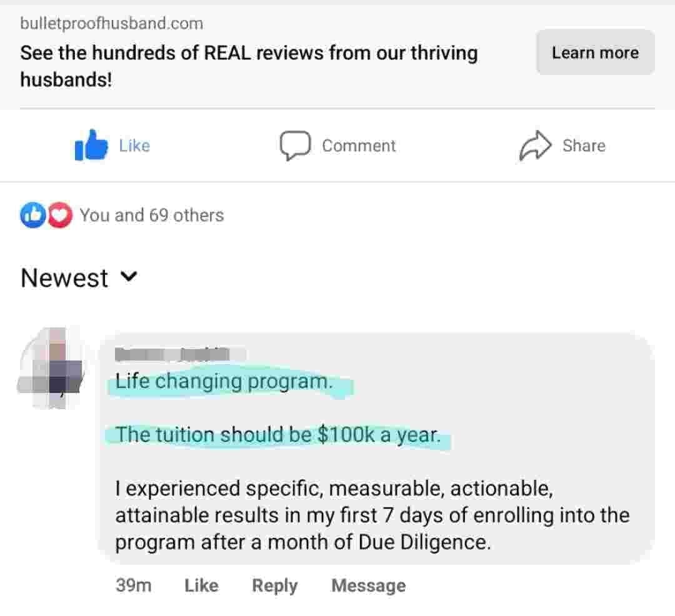Click the chevron next to Newest
This screenshot has height=616, width=675.
click(127, 277)
